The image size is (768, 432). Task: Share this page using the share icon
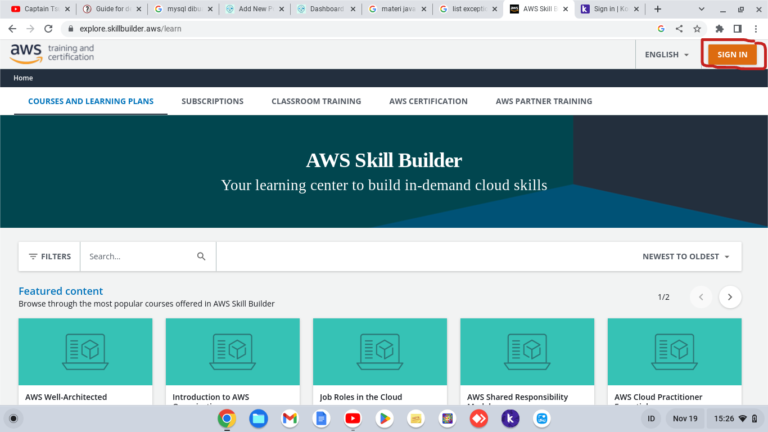pyautogui.click(x=679, y=29)
